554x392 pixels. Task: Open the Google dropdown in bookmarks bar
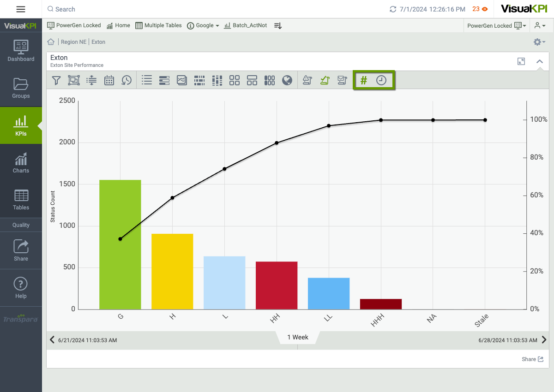coord(203,26)
